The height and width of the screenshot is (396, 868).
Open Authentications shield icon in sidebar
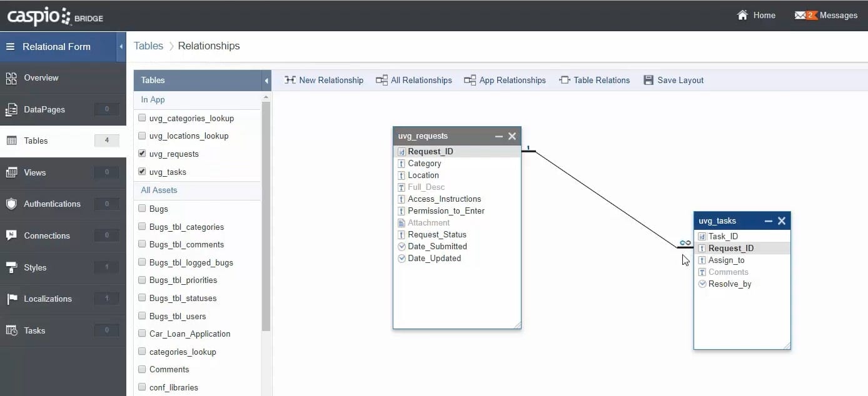pyautogui.click(x=11, y=204)
